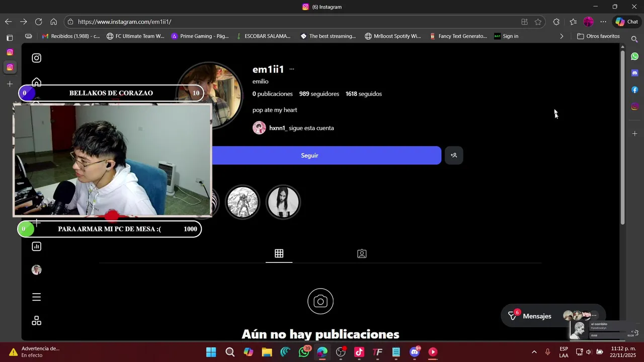The image size is (644, 362).
Task: Select the second Instagram vertical tab
Action: coord(10,67)
